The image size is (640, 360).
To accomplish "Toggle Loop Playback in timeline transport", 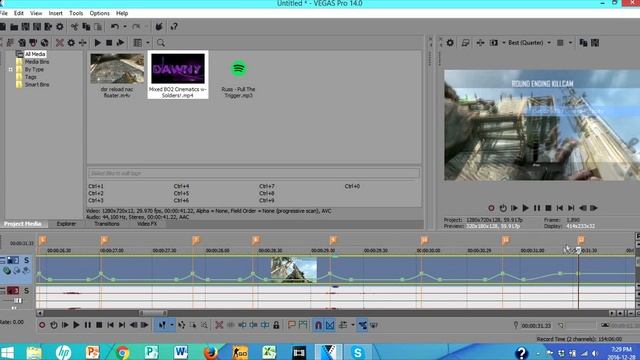I will click(53, 325).
